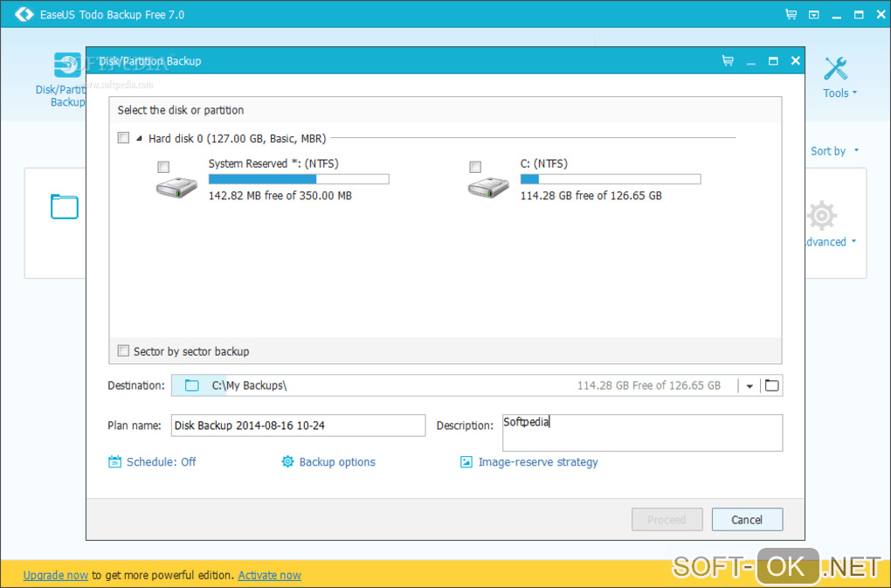Image resolution: width=891 pixels, height=588 pixels.
Task: Click the C: drive usage bar
Action: [611, 179]
